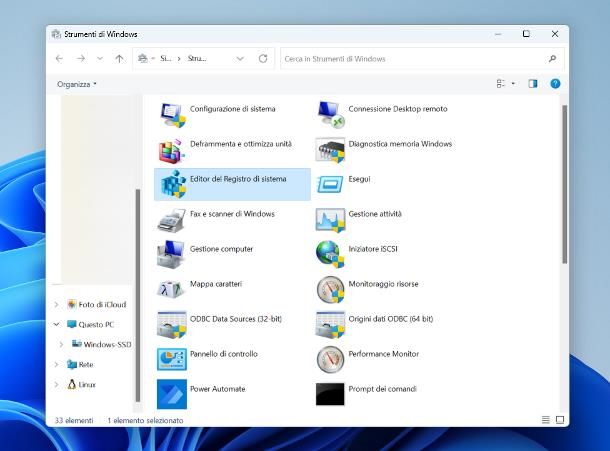Click the Configurazione di sistema label
Image resolution: width=610 pixels, height=451 pixels.
click(233, 109)
